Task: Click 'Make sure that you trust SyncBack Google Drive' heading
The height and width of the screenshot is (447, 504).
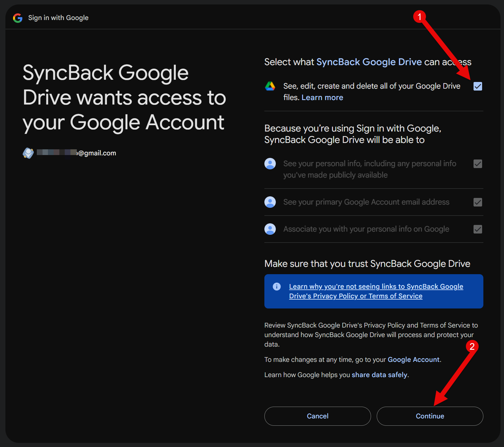Action: [367, 264]
